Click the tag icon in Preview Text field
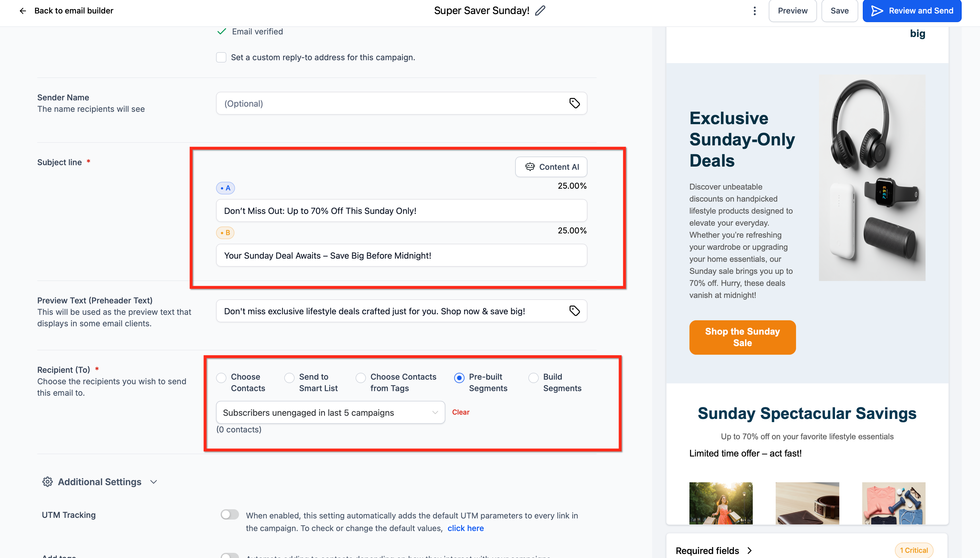 coord(575,311)
